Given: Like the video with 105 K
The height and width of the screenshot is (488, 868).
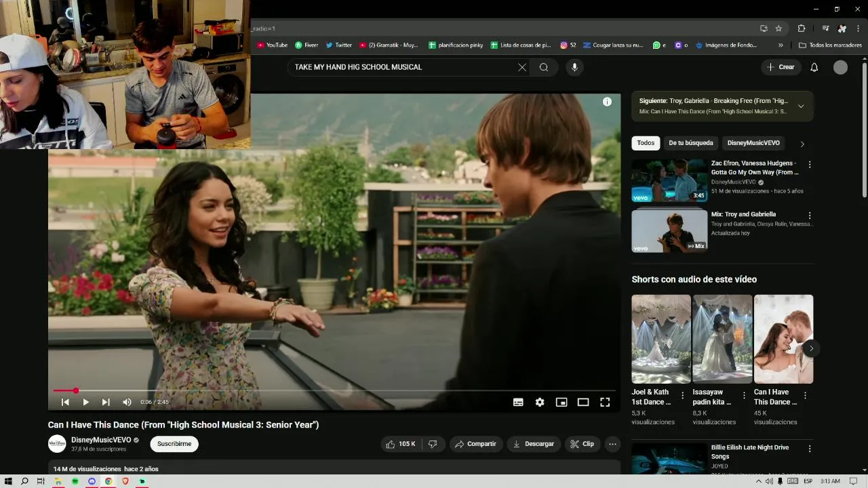Looking at the screenshot, I should pos(401,444).
